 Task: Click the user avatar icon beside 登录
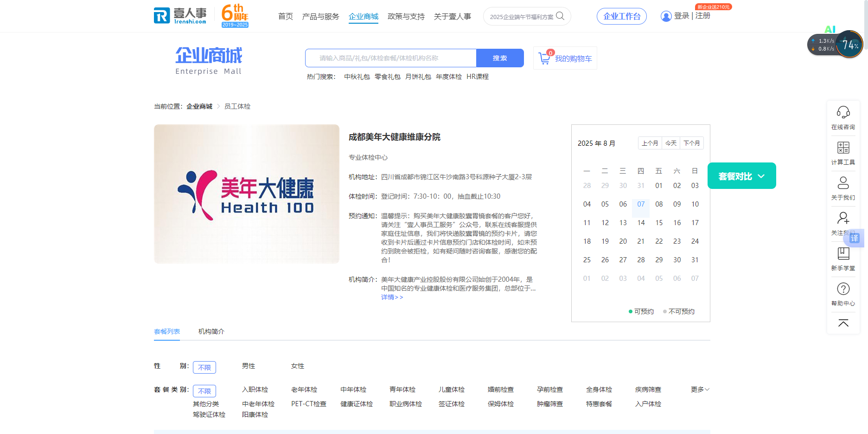(666, 16)
